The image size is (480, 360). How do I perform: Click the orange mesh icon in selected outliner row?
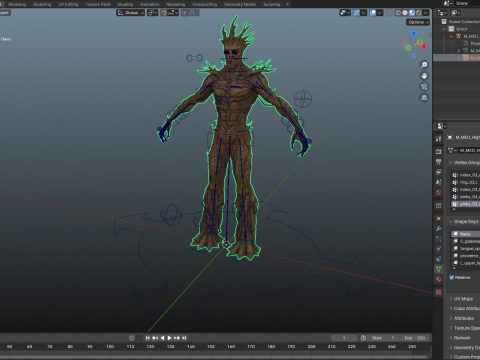point(466,58)
